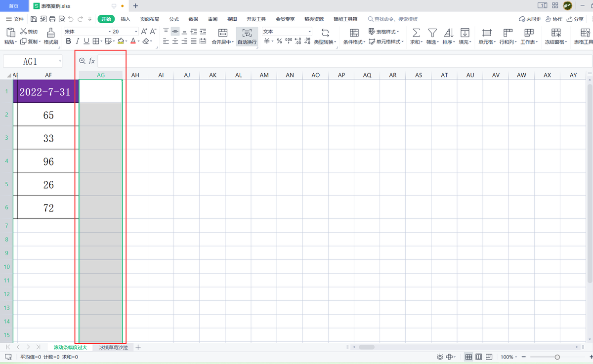Open the File (文件) menu
The height and width of the screenshot is (364, 593).
point(14,19)
